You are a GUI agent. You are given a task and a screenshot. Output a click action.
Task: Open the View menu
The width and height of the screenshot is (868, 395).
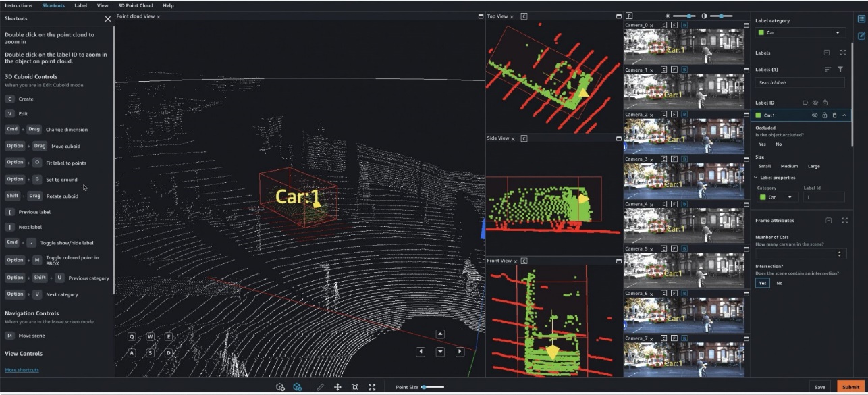103,5
